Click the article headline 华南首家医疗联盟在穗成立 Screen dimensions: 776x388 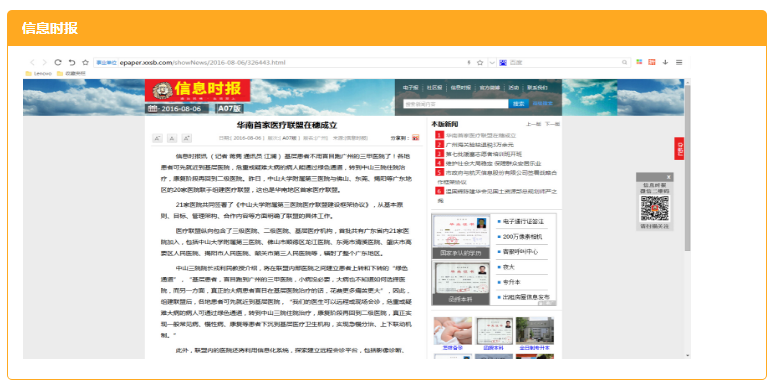click(287, 126)
